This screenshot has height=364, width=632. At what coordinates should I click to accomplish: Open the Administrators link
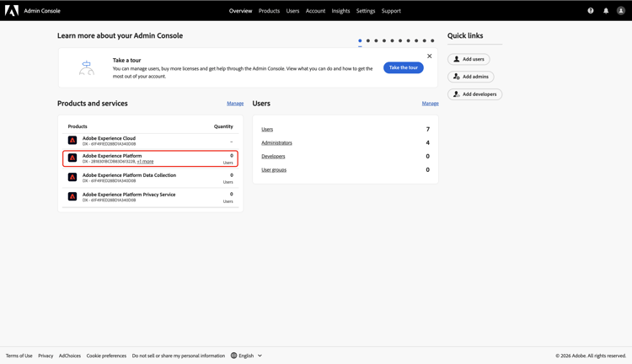(276, 142)
